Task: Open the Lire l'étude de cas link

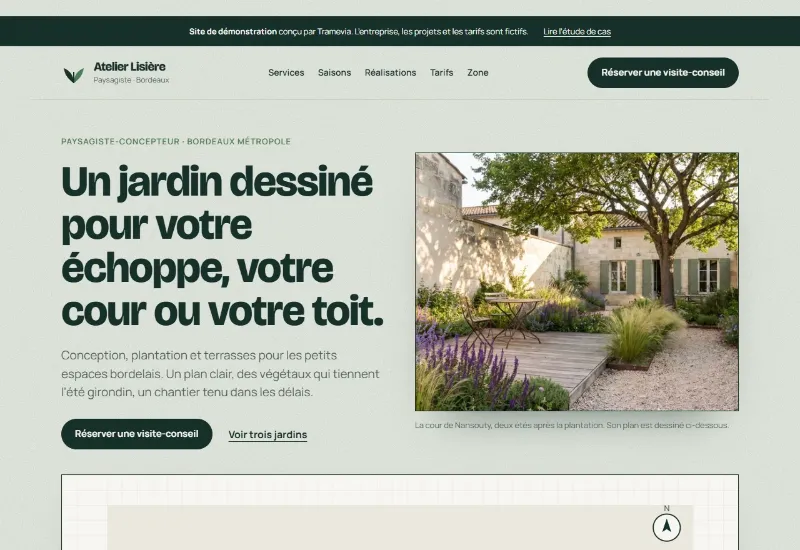Action: pos(577,32)
